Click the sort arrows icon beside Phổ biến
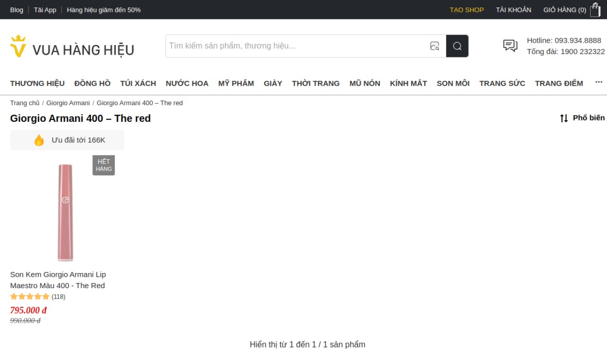Image resolution: width=607 pixels, height=364 pixels. (564, 118)
